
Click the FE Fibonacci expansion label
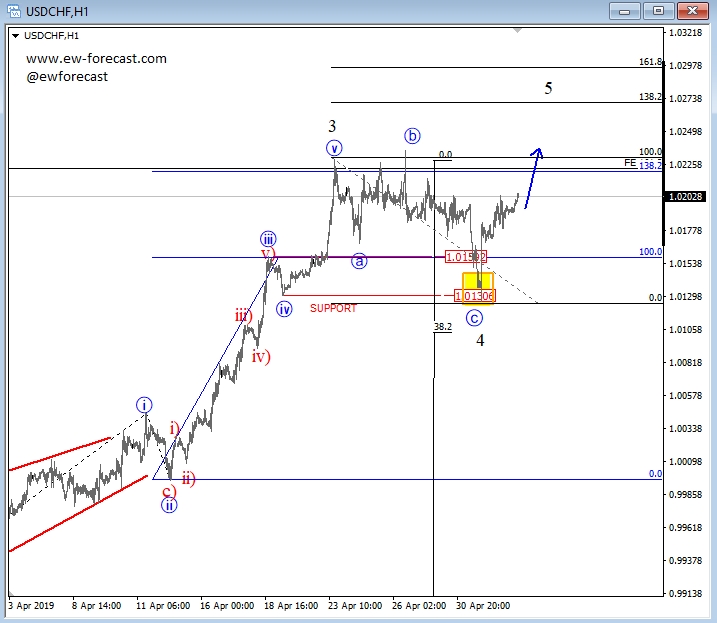[630, 162]
